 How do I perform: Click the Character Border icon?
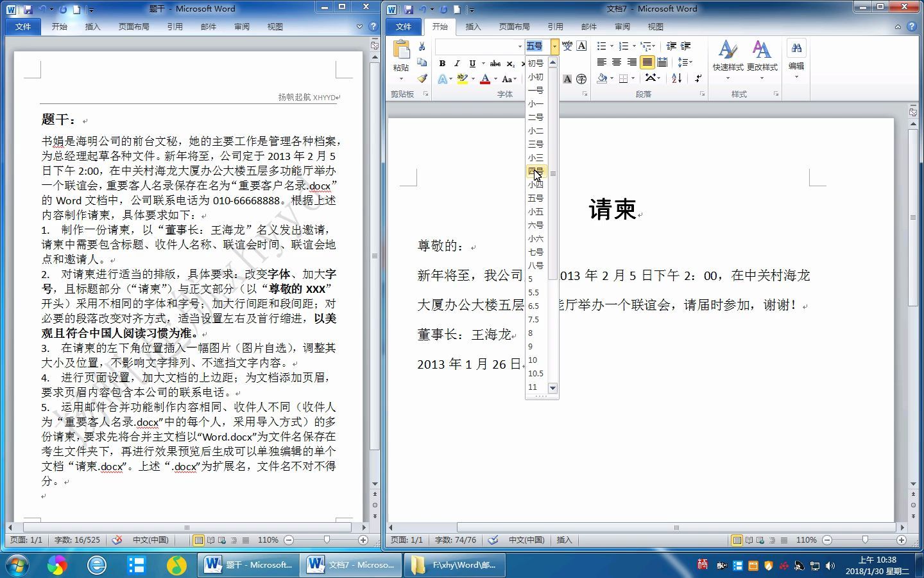(x=581, y=46)
